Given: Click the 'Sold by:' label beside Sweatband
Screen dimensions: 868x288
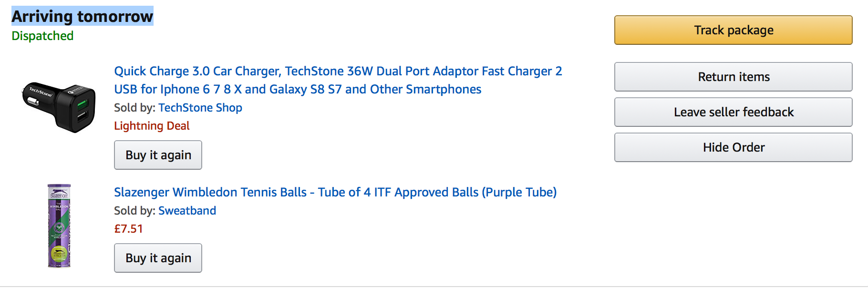Looking at the screenshot, I should point(134,211).
